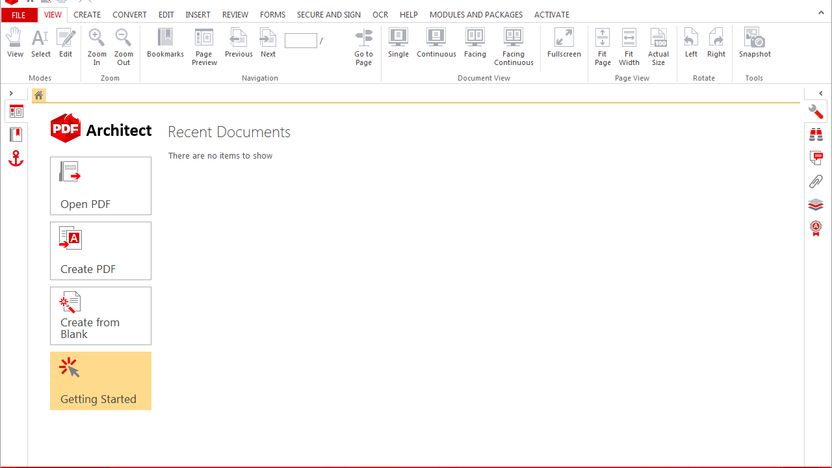Click the Open PDF tile
This screenshot has height=468, width=832.
coord(101,186)
